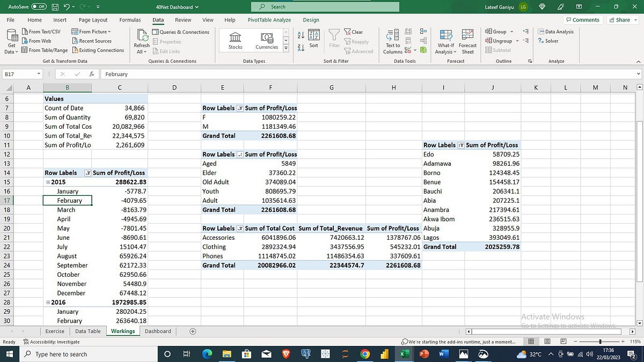Open the Text to Columns tool
This screenshot has height=362, width=644.
point(392,40)
